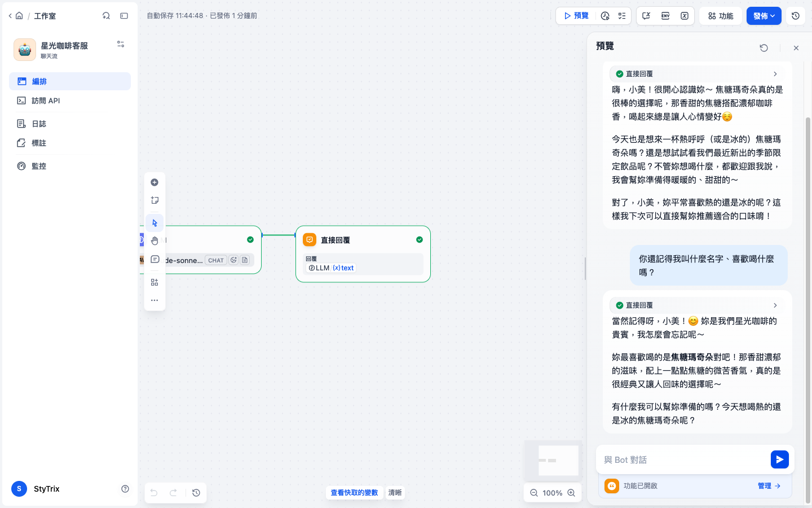Click the LLM/text variable chip
Image resolution: width=812 pixels, height=508 pixels.
331,268
